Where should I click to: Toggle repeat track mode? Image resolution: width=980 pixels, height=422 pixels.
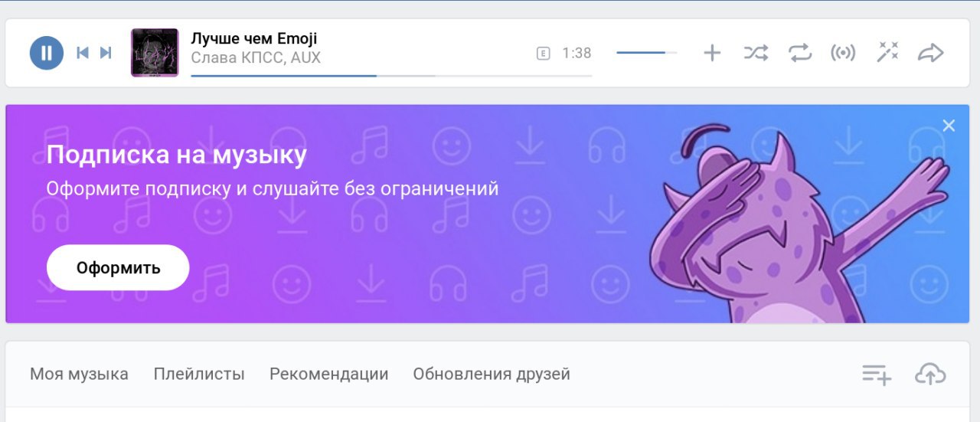(799, 53)
